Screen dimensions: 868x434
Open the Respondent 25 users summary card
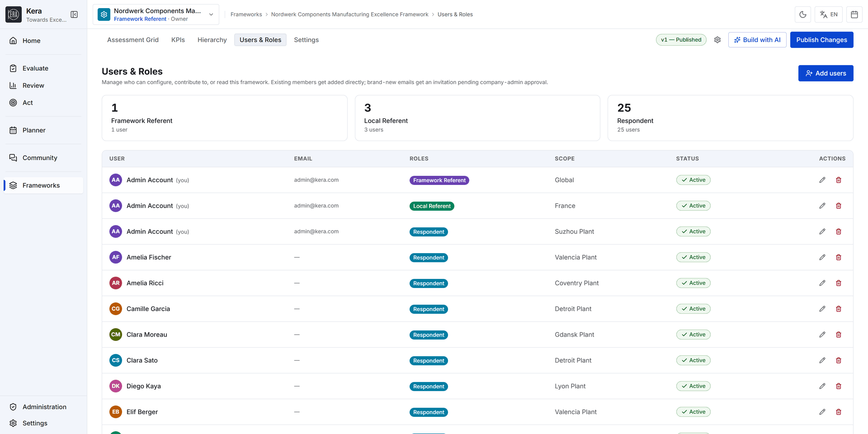point(730,118)
